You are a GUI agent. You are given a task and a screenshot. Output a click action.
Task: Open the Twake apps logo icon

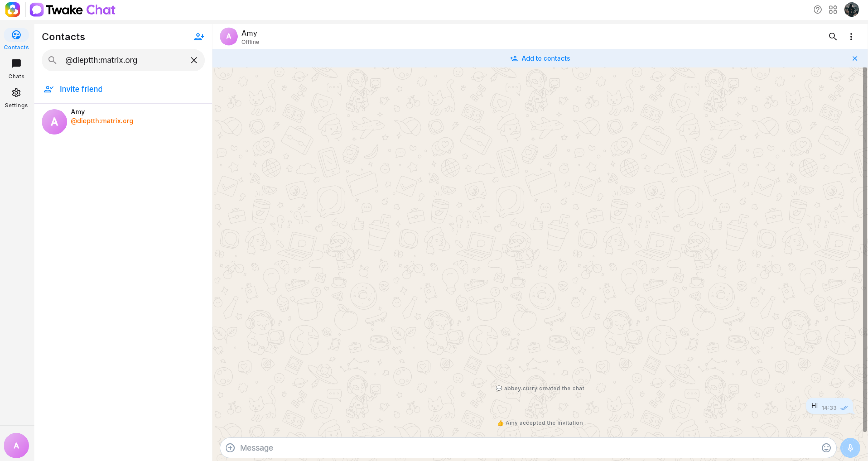(x=12, y=10)
